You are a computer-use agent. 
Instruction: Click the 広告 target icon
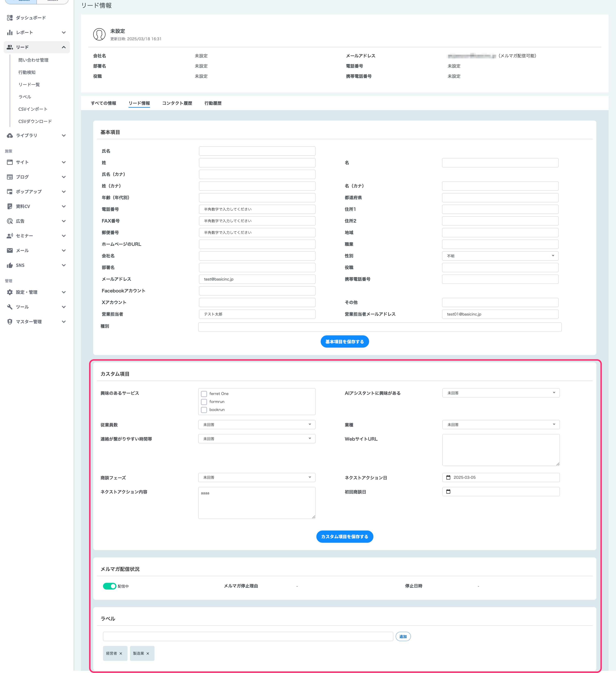[x=10, y=221]
